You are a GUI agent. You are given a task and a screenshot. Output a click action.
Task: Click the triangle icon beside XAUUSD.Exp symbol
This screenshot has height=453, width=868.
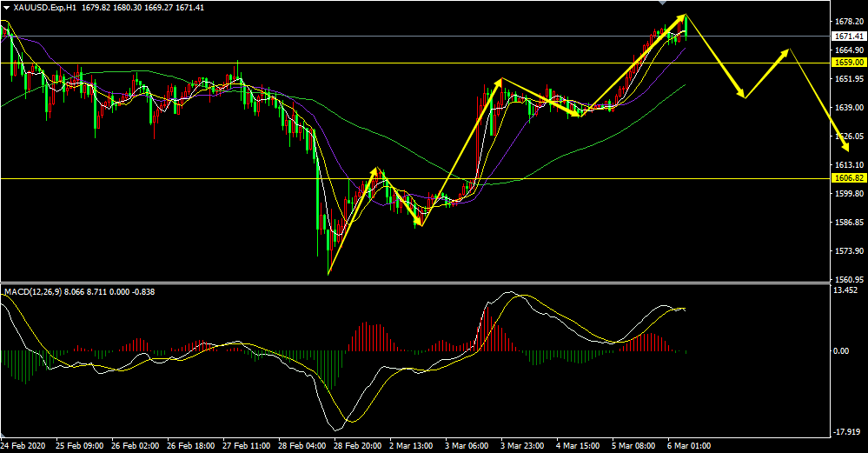pyautogui.click(x=6, y=8)
